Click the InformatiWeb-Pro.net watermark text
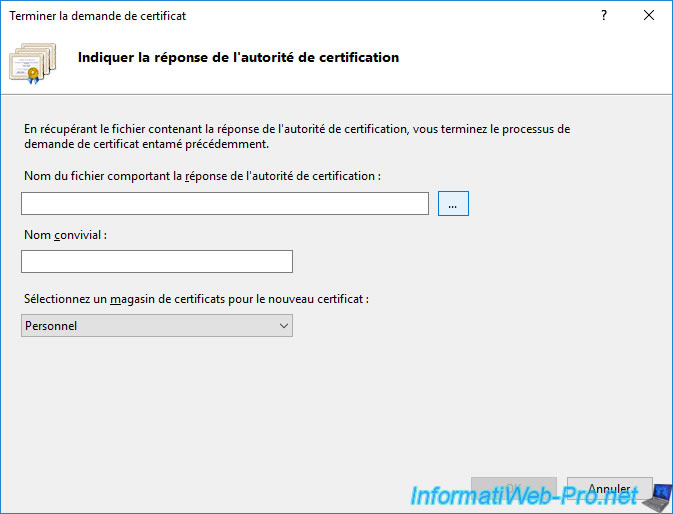Screen dimensions: 673x514 pos(524,496)
